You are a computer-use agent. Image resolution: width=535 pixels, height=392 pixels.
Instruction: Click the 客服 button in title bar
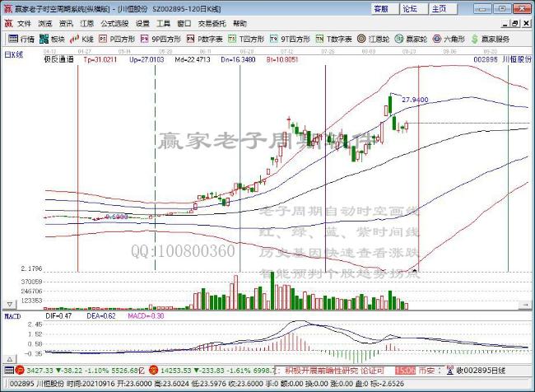(379, 8)
